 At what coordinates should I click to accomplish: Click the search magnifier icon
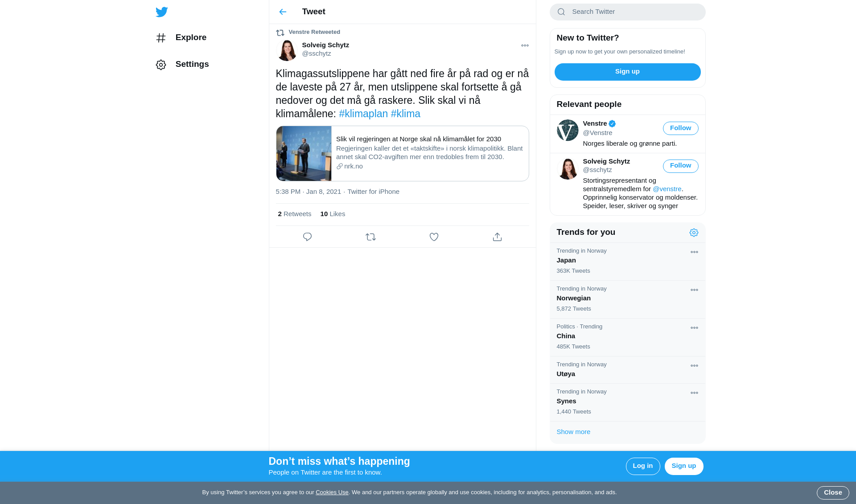pyautogui.click(x=561, y=12)
